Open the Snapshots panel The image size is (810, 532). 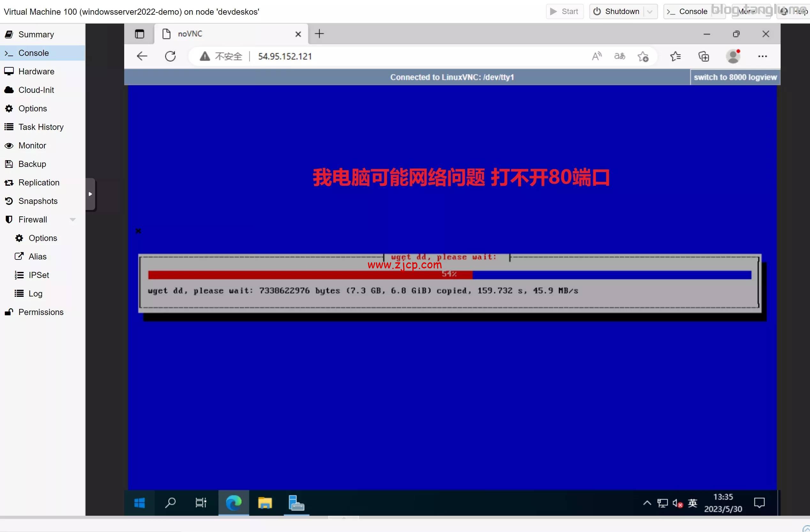[38, 201]
